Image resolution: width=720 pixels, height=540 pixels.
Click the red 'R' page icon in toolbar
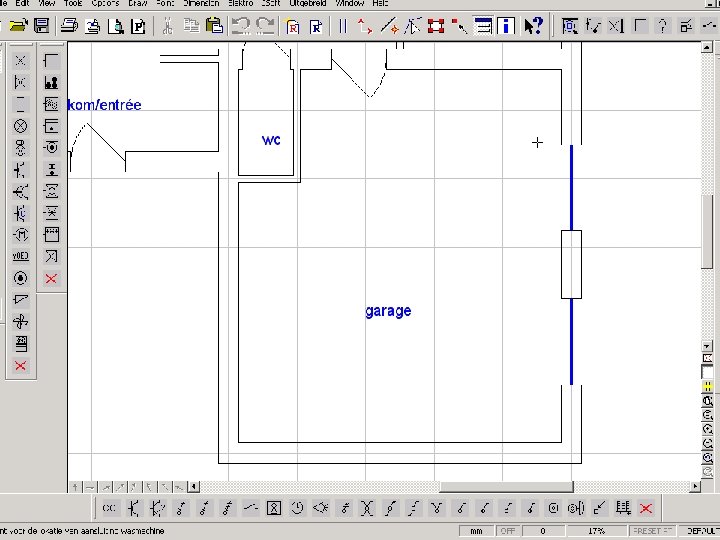(292, 25)
